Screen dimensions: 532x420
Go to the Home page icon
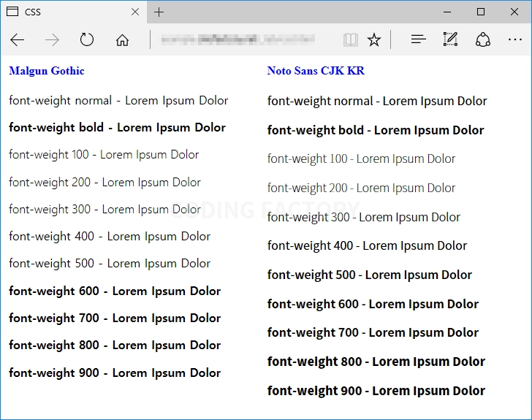click(x=122, y=40)
